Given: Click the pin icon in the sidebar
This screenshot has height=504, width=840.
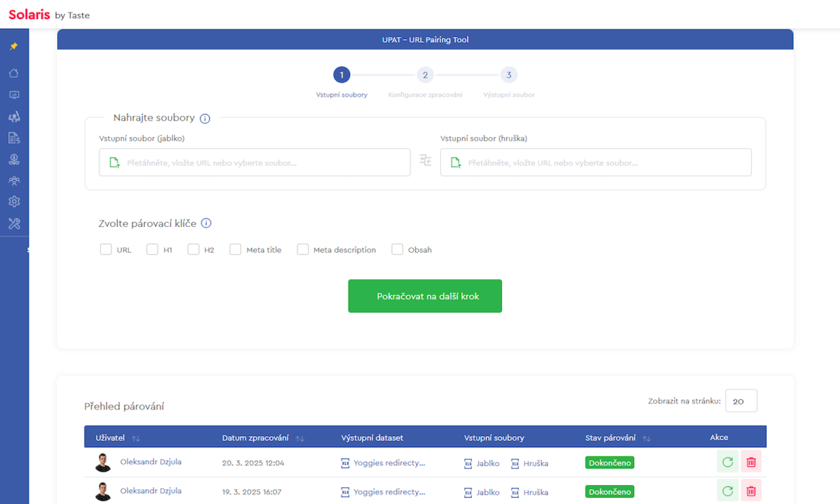Looking at the screenshot, I should 14,47.
